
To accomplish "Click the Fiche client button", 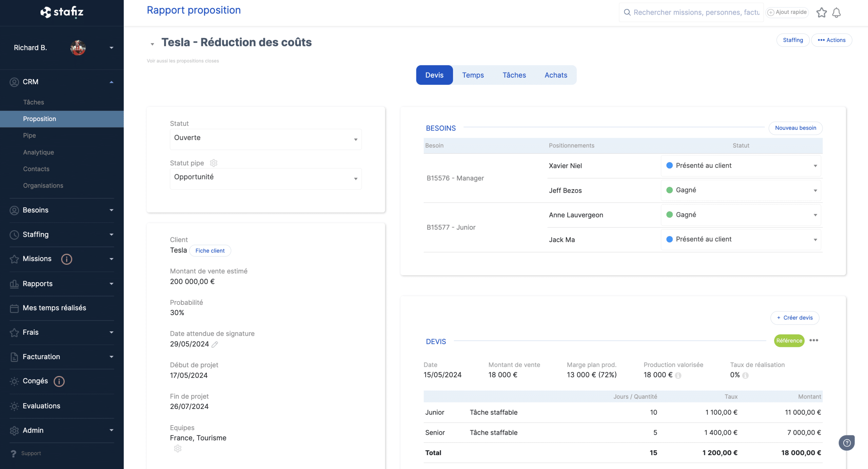I will (210, 251).
